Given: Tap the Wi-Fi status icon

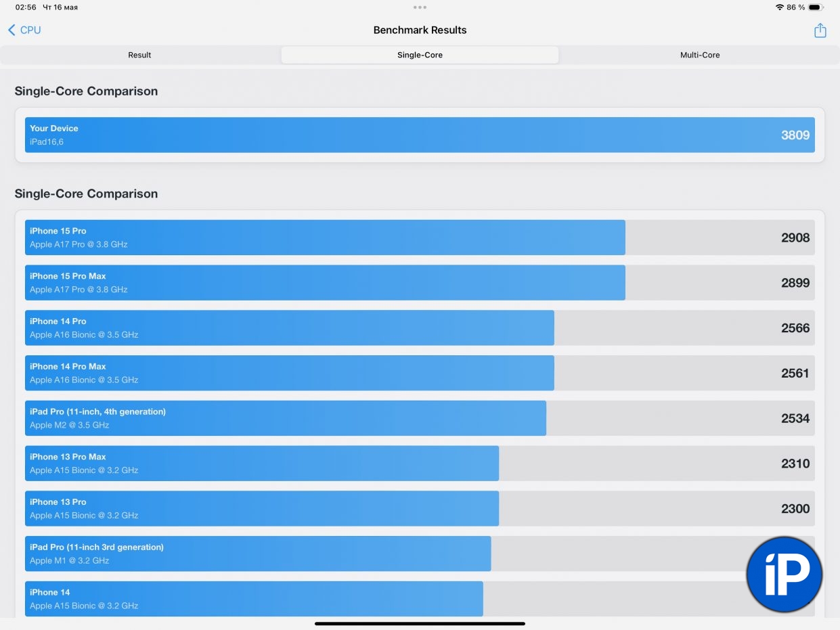Looking at the screenshot, I should pyautogui.click(x=780, y=7).
